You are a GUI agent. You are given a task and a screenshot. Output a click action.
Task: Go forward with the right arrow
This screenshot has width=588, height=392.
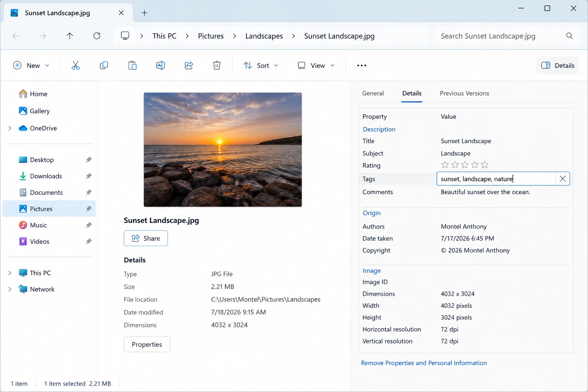(x=42, y=36)
